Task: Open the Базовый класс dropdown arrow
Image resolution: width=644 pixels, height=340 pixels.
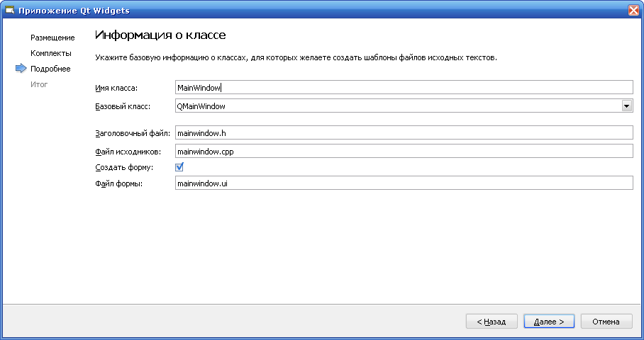Action: [x=626, y=106]
